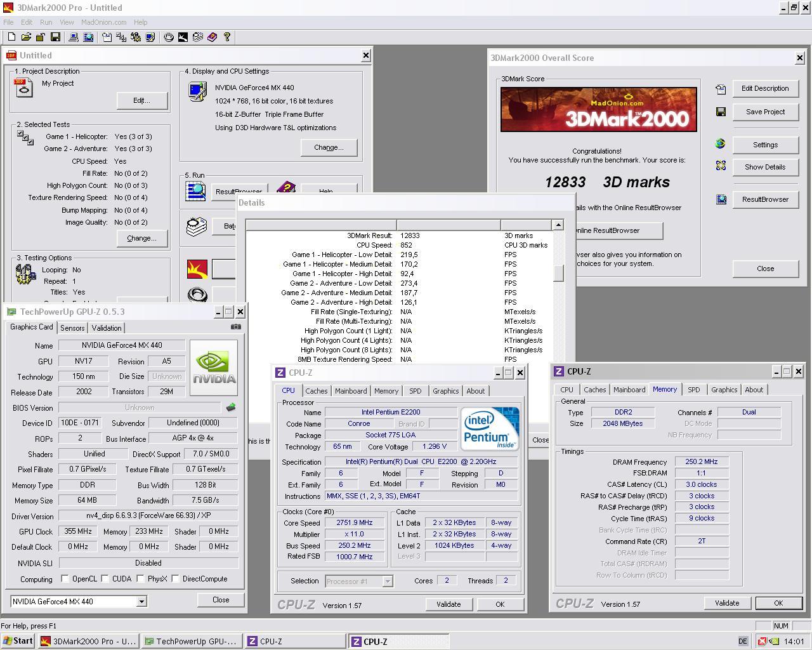Open the Run menu
Viewport: 812px width, 650px height.
pyautogui.click(x=46, y=22)
